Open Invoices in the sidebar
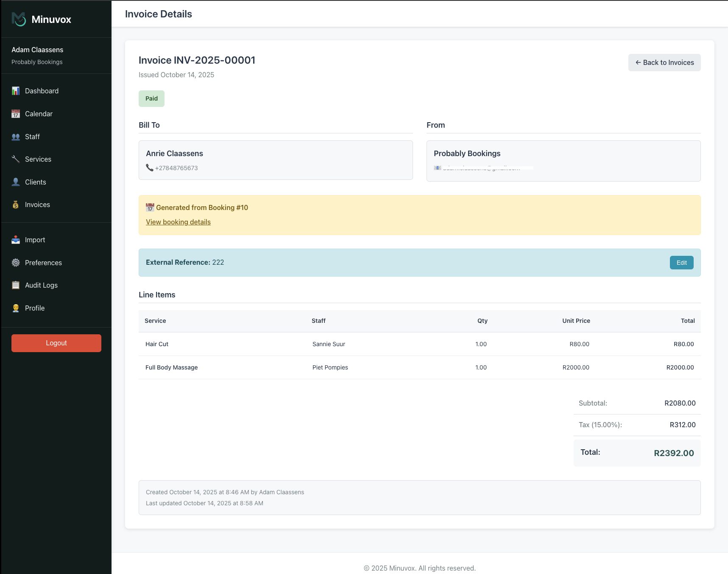Image resolution: width=728 pixels, height=574 pixels. pyautogui.click(x=37, y=204)
